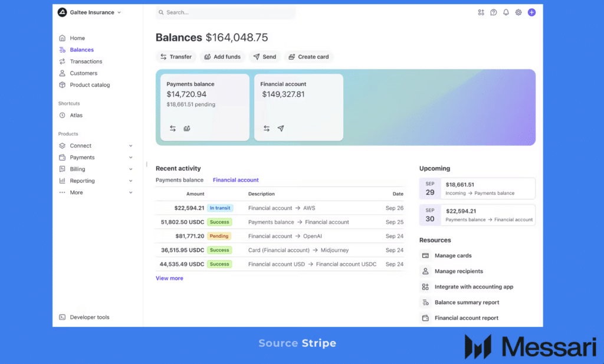Viewport: 604px width, 364px height.
Task: Click the Card (Financial account) to Midjourney row
Action: tap(280, 250)
